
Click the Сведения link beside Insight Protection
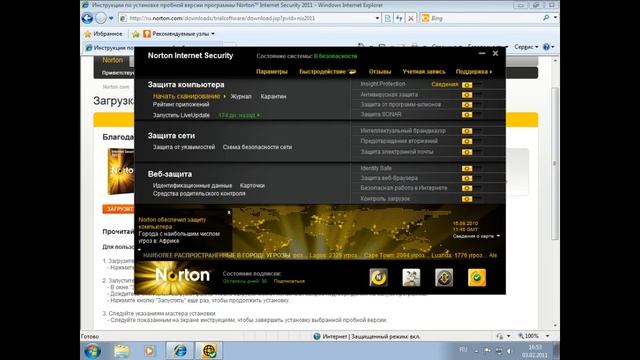(445, 84)
